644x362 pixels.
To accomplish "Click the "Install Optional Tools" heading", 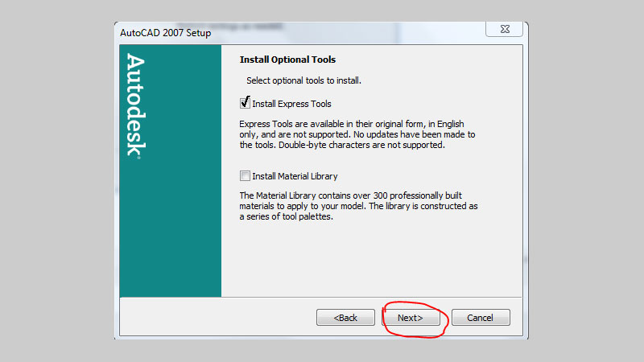I will (x=287, y=60).
